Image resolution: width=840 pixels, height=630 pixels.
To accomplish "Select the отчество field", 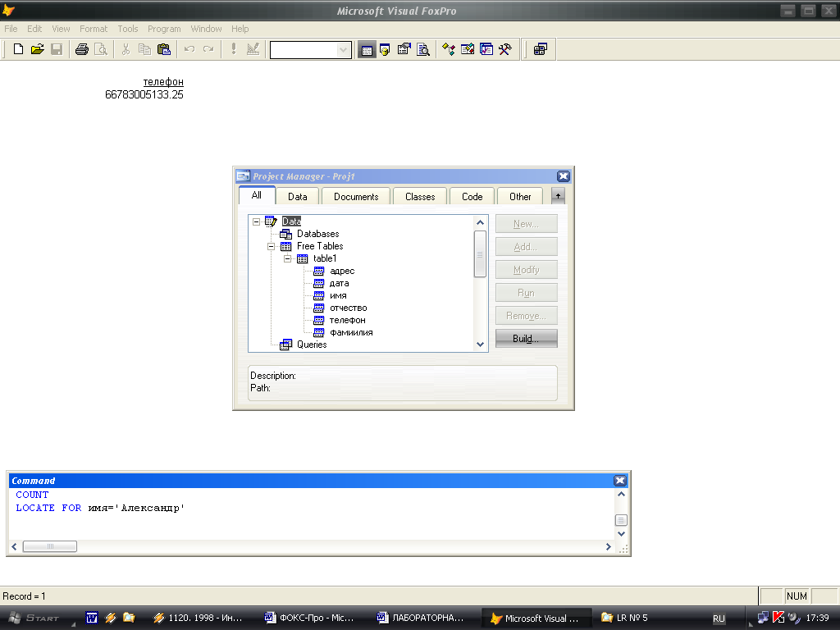I will (348, 308).
